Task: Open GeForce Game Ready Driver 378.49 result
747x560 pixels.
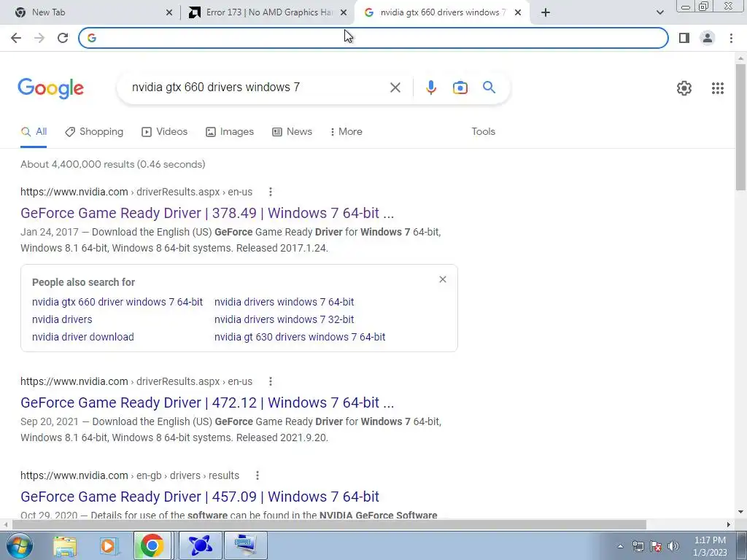Action: (207, 213)
